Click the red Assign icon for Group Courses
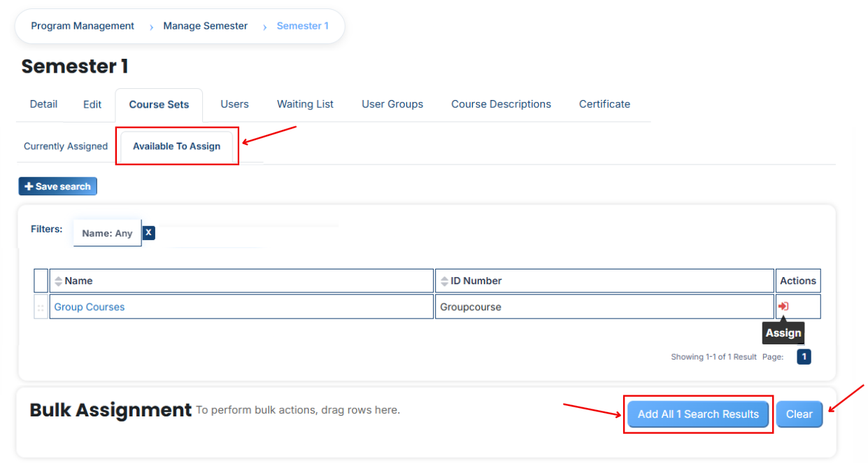Viewport: 868px width, 464px height. (783, 307)
